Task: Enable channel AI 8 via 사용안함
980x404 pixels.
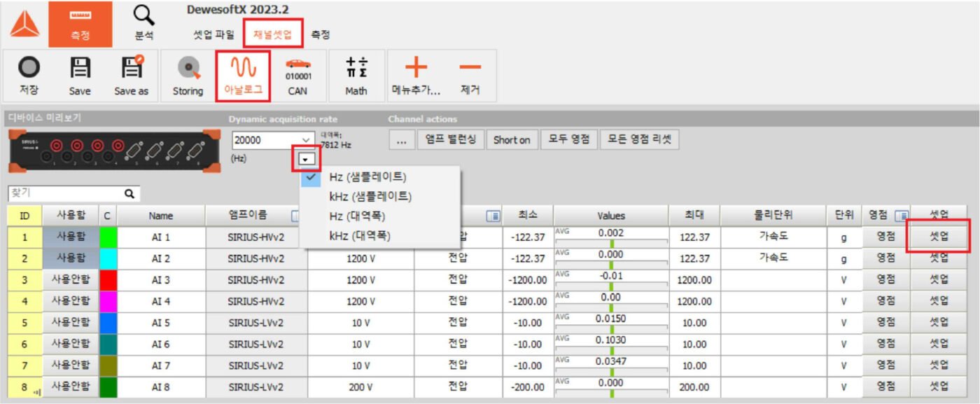Action: 71,386
